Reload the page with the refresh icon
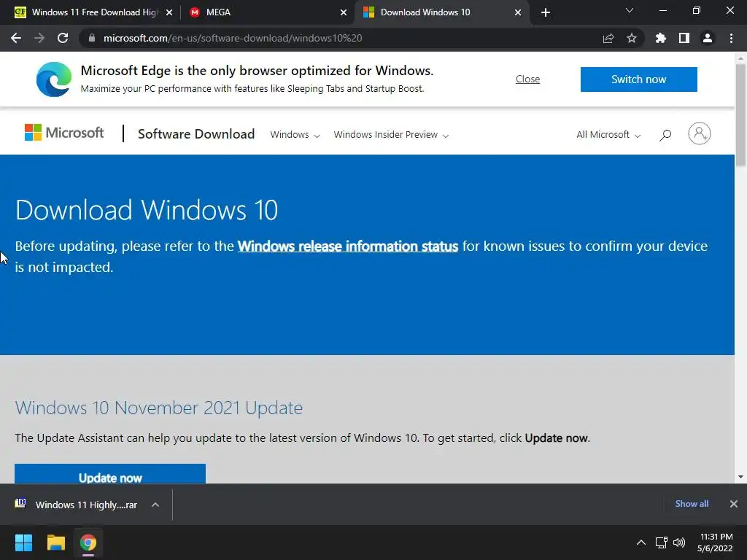The image size is (747, 560). tap(63, 38)
